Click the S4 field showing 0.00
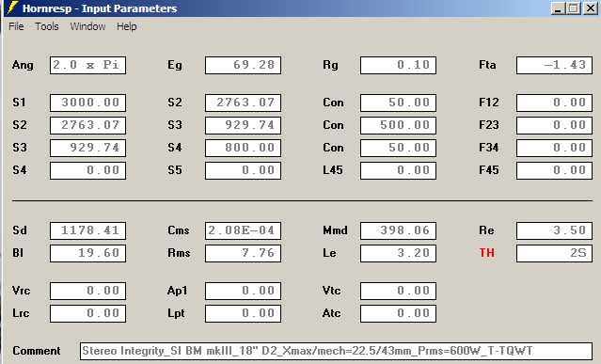Screen dimensions: 601x364 87,170
